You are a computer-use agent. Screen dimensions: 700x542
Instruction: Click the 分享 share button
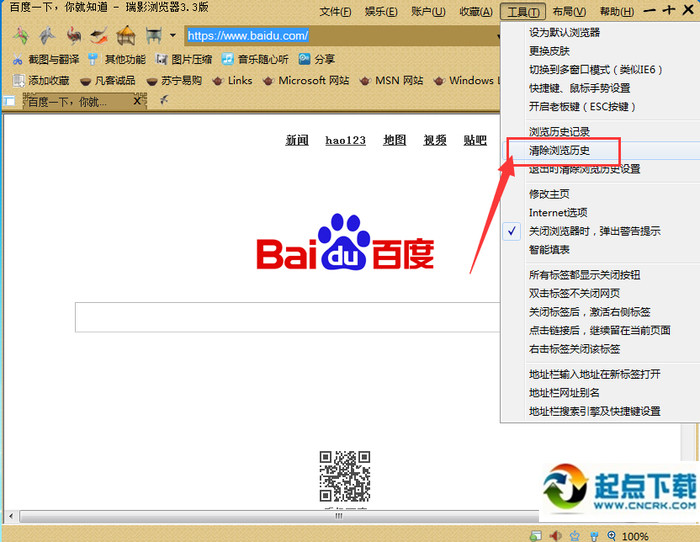tap(317, 59)
